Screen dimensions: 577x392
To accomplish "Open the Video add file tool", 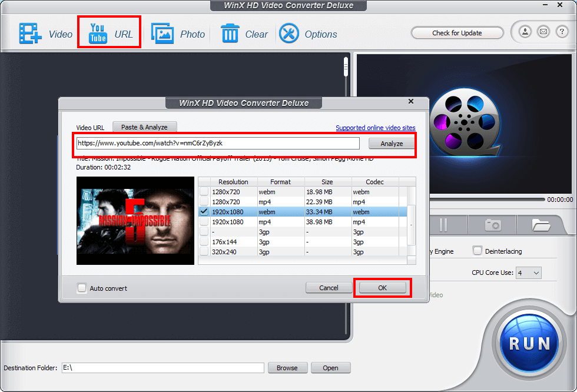I will pos(46,34).
